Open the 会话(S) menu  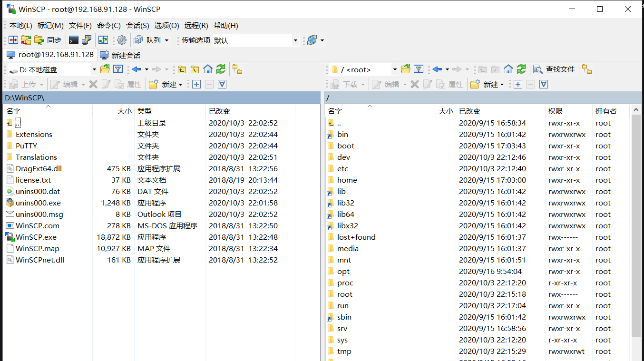(x=137, y=26)
